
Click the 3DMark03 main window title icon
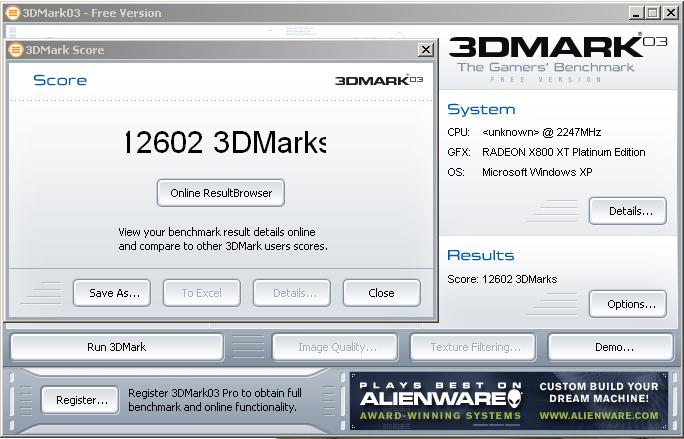12,13
